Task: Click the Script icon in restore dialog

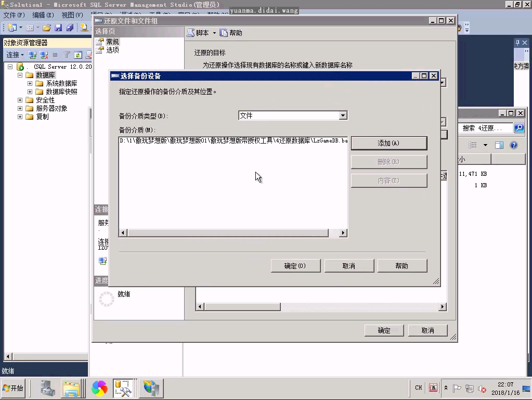Action: (x=191, y=33)
